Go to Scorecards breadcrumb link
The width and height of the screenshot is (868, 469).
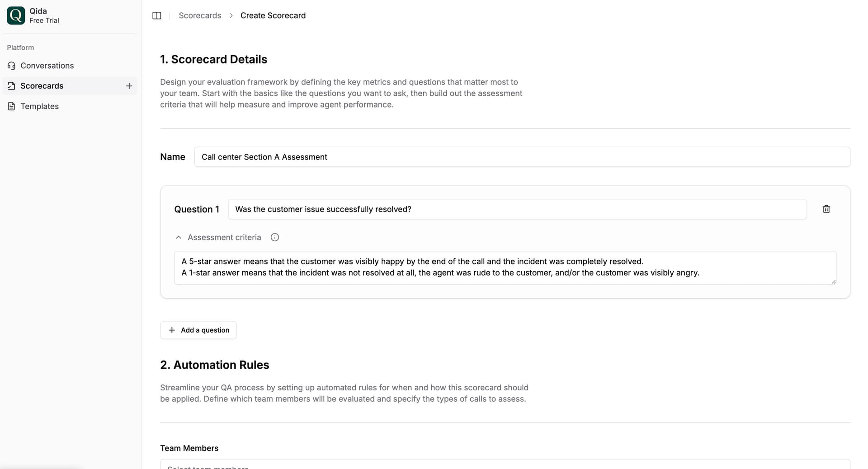tap(200, 15)
